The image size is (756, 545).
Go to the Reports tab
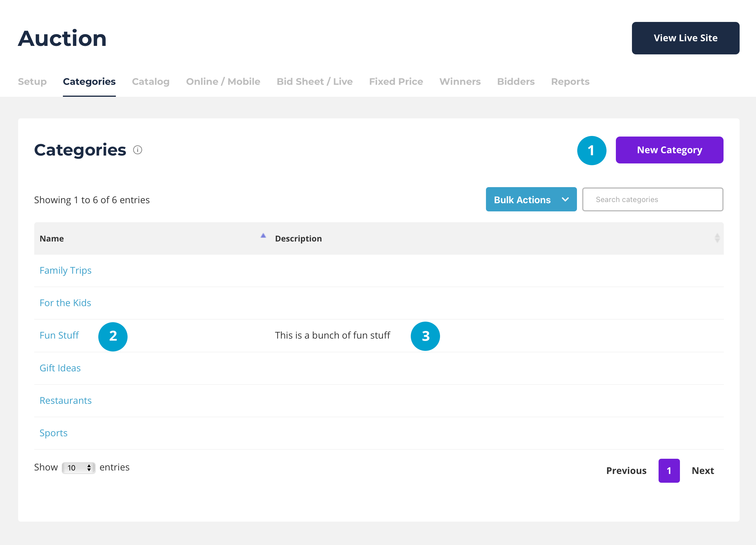(570, 82)
